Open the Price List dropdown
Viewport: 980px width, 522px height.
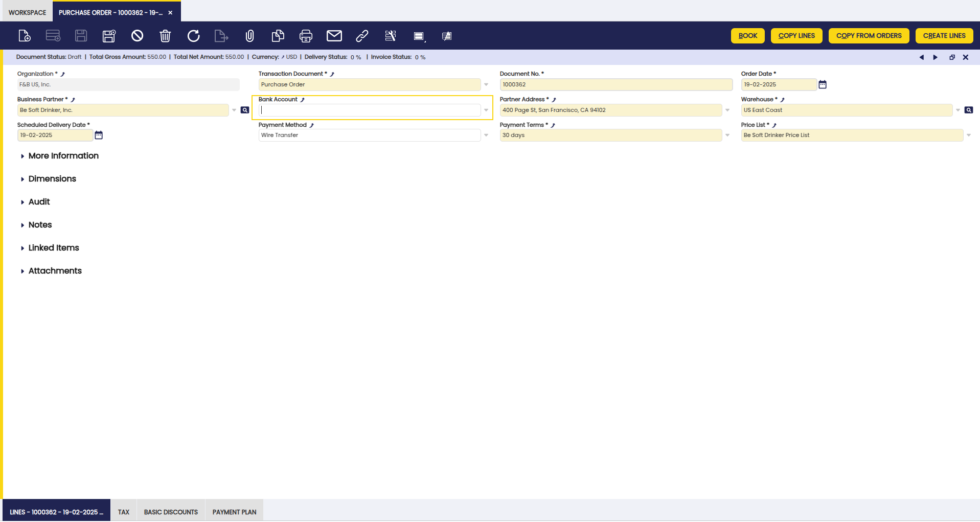pyautogui.click(x=969, y=135)
